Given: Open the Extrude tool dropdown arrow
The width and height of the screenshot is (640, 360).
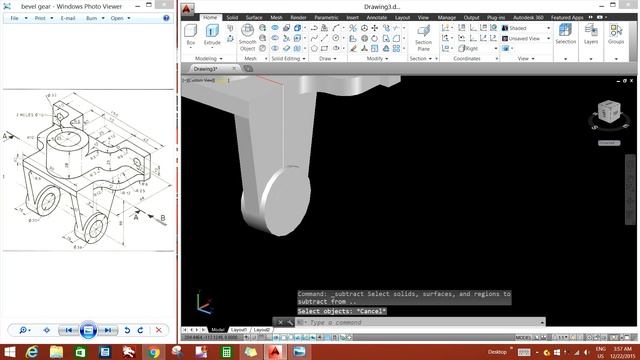Looking at the screenshot, I should 212,48.
